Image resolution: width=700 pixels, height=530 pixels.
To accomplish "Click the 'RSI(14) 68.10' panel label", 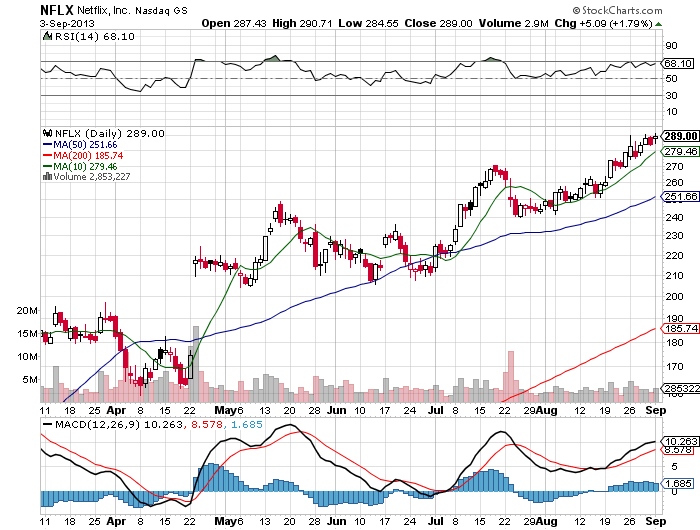I will 95,36.
